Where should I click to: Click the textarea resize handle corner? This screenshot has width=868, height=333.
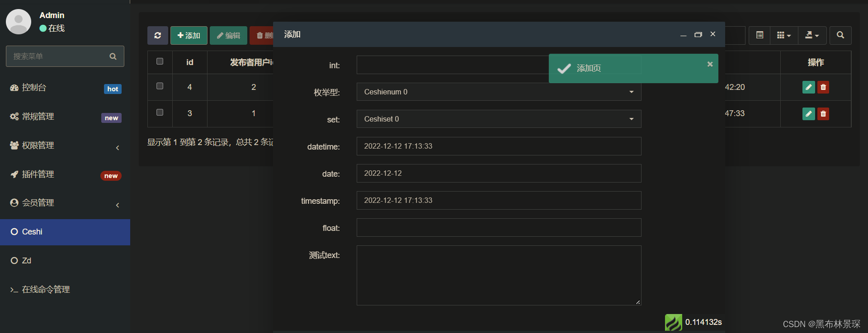(x=638, y=302)
